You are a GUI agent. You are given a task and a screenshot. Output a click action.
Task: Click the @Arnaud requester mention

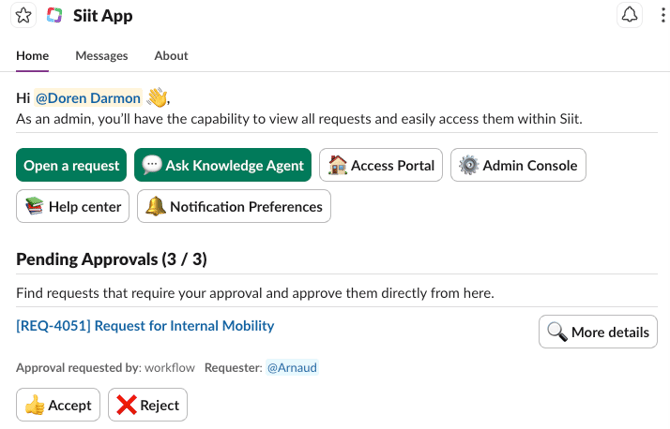292,368
